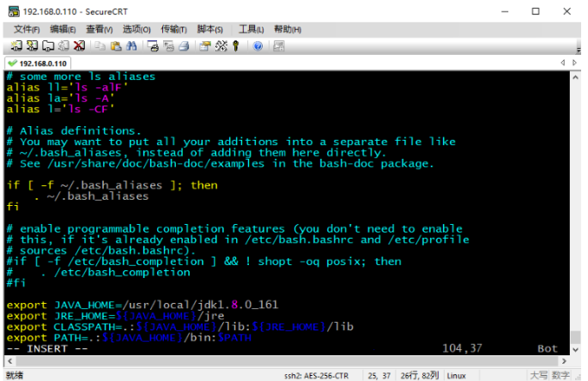Viewport: 588px width, 381px height.
Task: Click the '192.168.0.110 - SecureCRT' window title
Action: [x=75, y=12]
